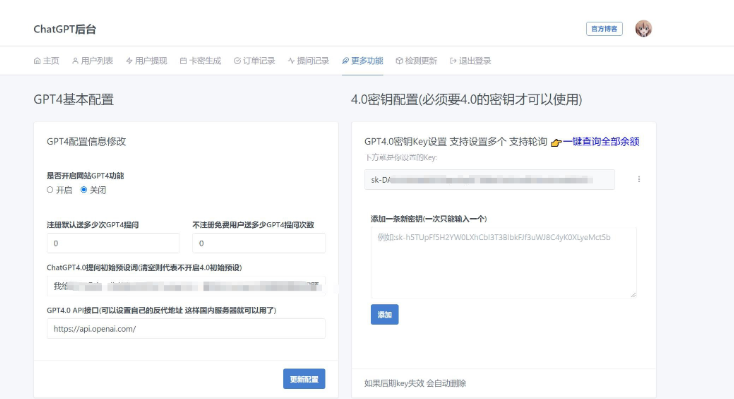Open the 用户提现 withdrawal tab
Viewport: 734px width, 399px height.
(x=147, y=61)
